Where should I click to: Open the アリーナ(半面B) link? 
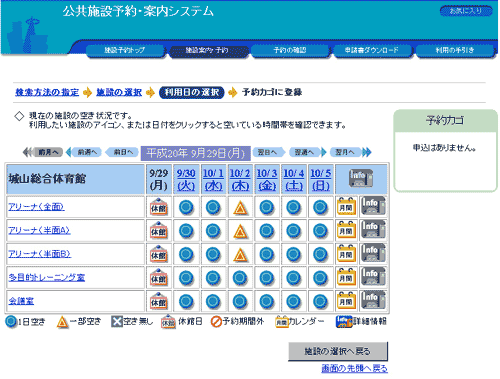point(39,254)
